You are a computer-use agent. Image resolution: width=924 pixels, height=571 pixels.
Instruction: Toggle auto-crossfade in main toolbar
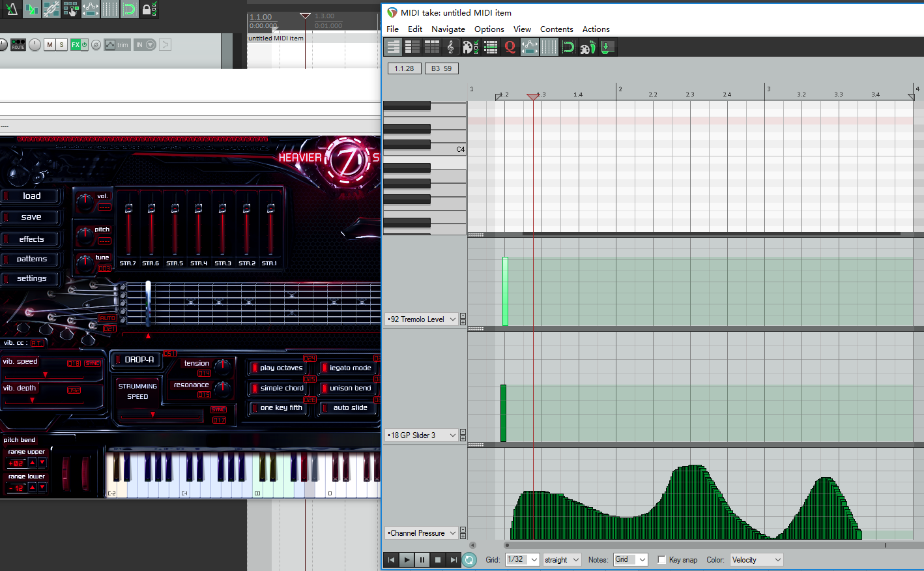pyautogui.click(x=31, y=8)
